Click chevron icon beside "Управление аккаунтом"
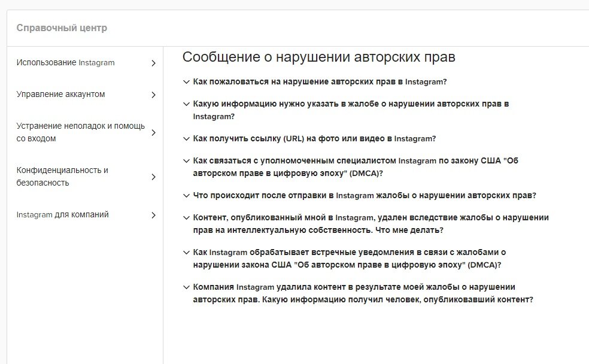589x364 pixels. tap(153, 95)
